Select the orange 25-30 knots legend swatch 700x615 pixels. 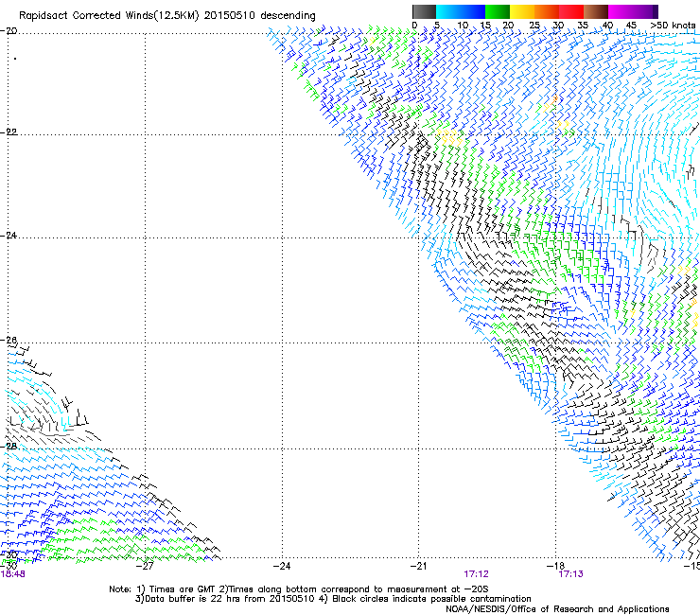pyautogui.click(x=547, y=11)
